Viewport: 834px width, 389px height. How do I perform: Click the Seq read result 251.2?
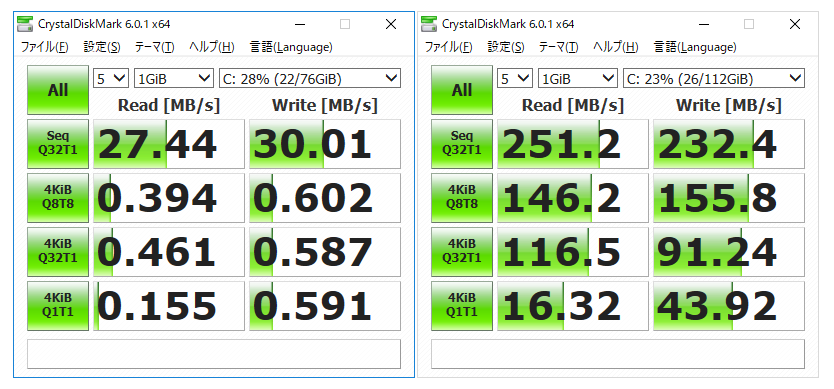click(573, 144)
